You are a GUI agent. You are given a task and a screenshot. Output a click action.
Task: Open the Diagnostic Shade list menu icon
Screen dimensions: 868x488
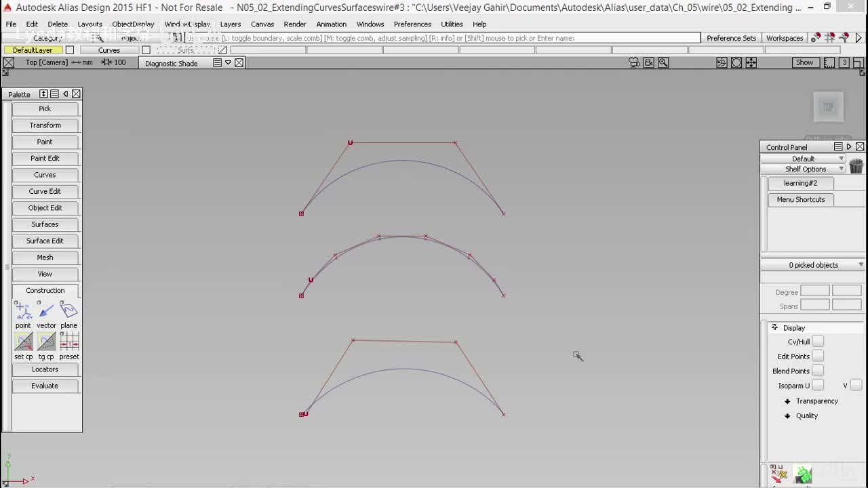click(217, 63)
